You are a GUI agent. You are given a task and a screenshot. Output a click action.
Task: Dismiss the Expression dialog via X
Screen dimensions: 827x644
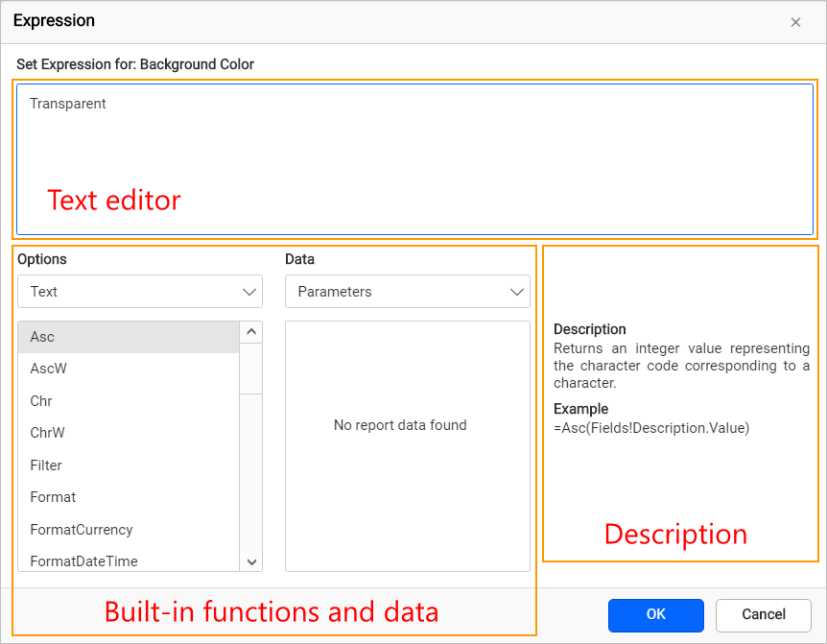click(x=795, y=21)
